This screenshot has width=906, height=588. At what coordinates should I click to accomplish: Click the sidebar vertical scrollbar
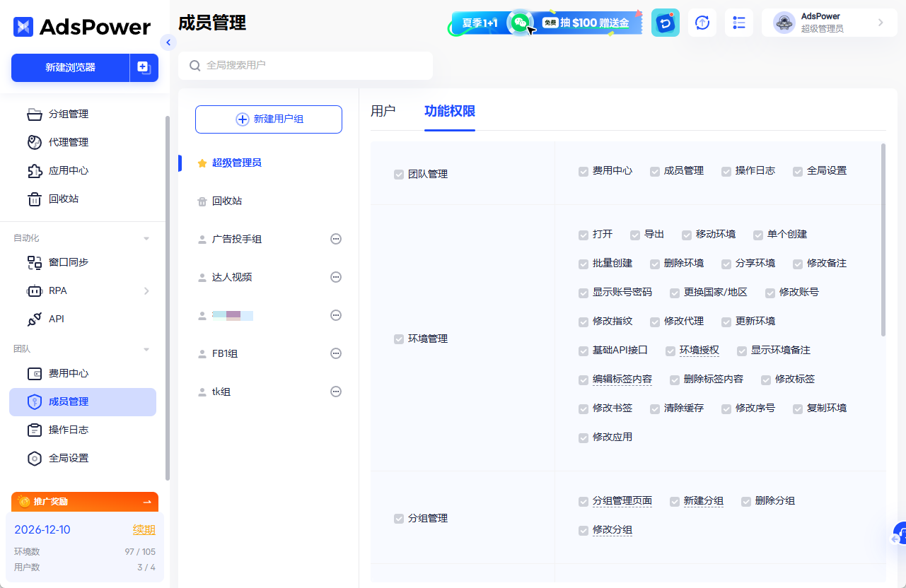coord(167,297)
